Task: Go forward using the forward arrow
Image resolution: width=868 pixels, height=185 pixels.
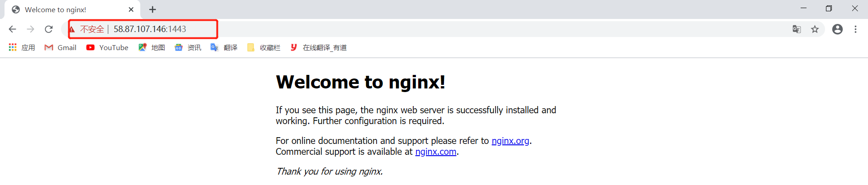Action: (30, 29)
